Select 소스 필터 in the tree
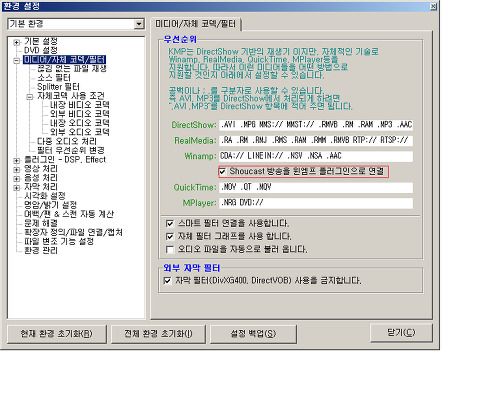 click(x=54, y=78)
